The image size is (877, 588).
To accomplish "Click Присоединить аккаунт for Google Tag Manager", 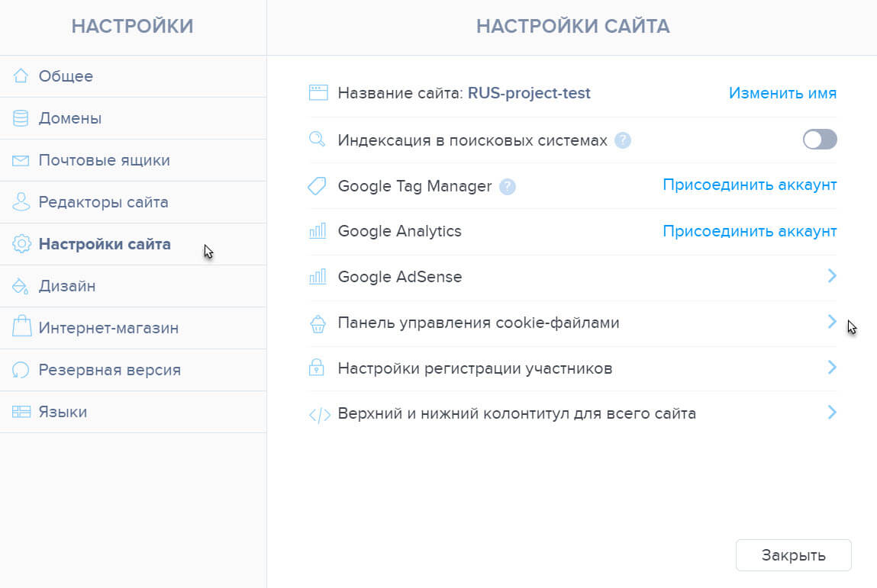I will tap(750, 185).
